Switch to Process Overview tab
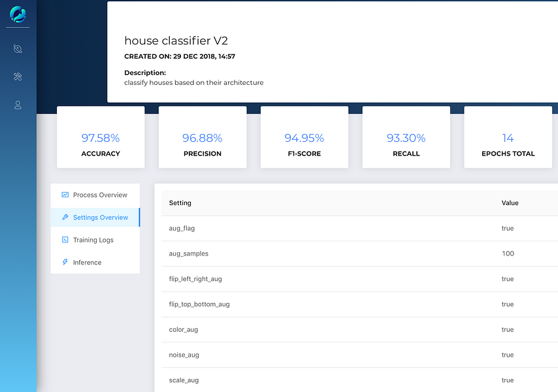558x392 pixels. coord(95,195)
